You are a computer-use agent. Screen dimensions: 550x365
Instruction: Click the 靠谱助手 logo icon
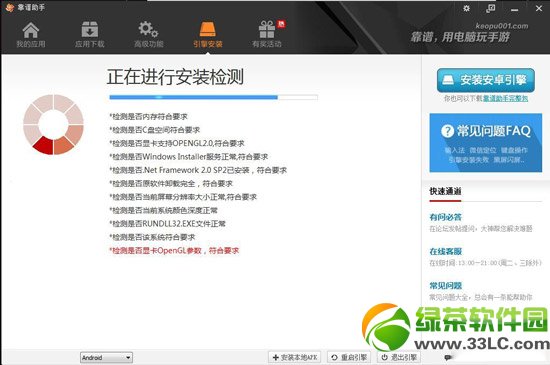pos(9,7)
